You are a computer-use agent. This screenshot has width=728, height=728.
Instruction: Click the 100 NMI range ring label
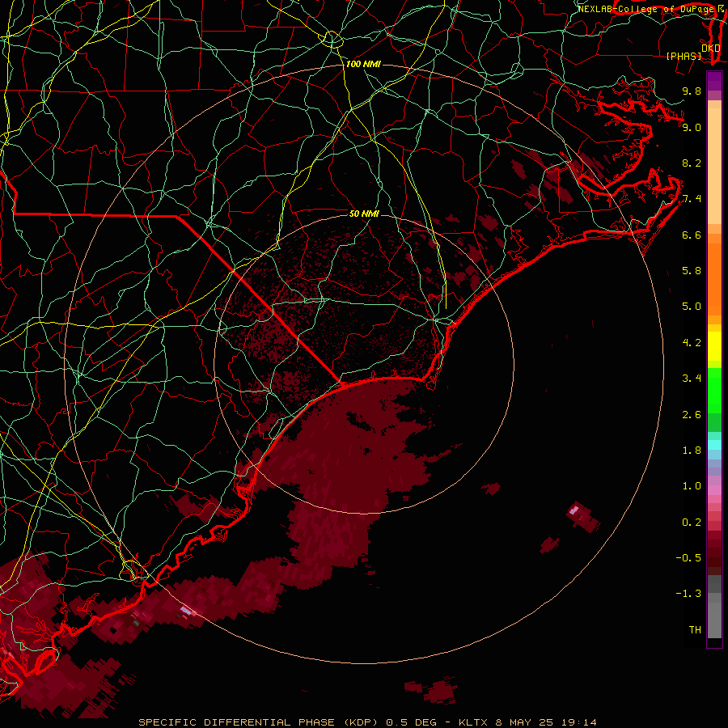pyautogui.click(x=363, y=64)
